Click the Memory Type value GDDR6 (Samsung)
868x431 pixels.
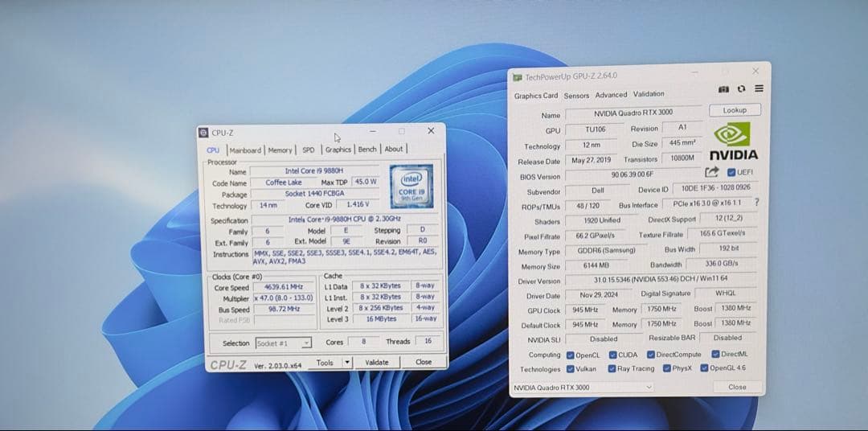point(608,250)
